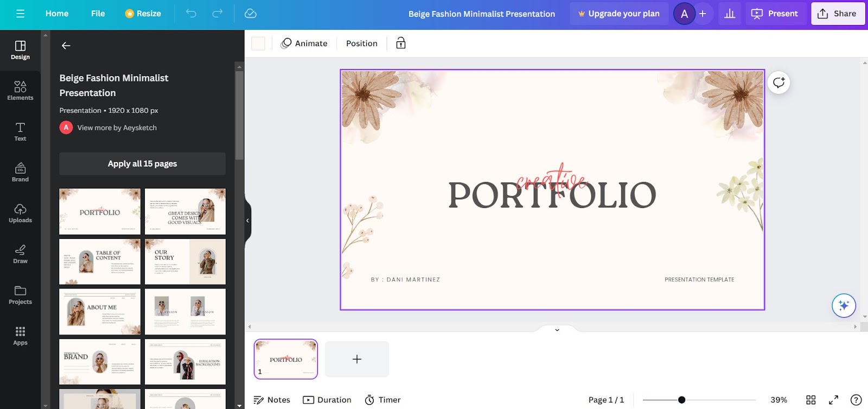This screenshot has height=409, width=868.
Task: Add a comment on the canvas
Action: [x=778, y=83]
